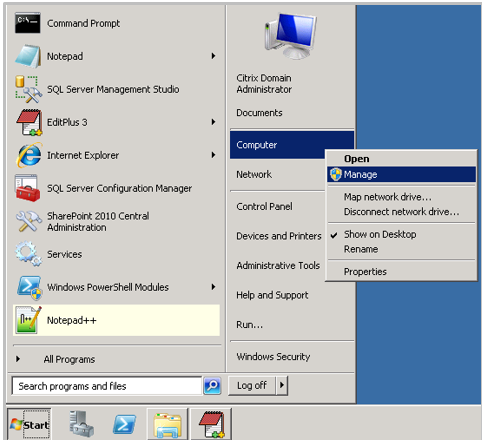Open Windows Security
Screen dimensions: 482x440
click(273, 357)
